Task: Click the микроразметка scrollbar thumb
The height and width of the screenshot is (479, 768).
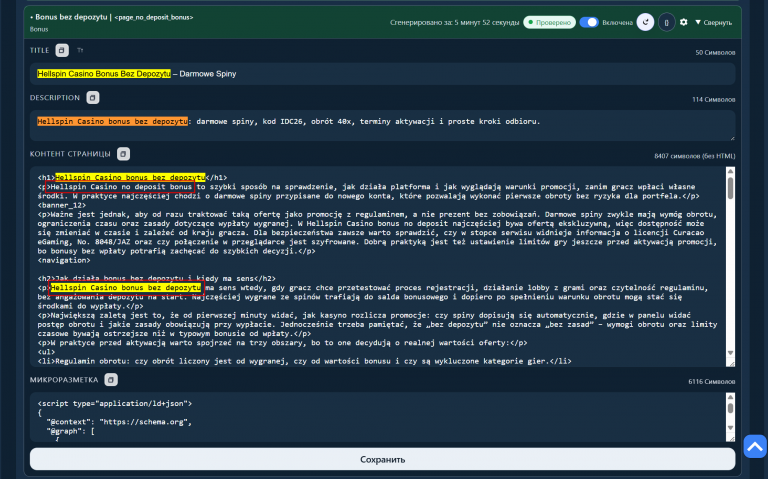Action: coord(730,408)
